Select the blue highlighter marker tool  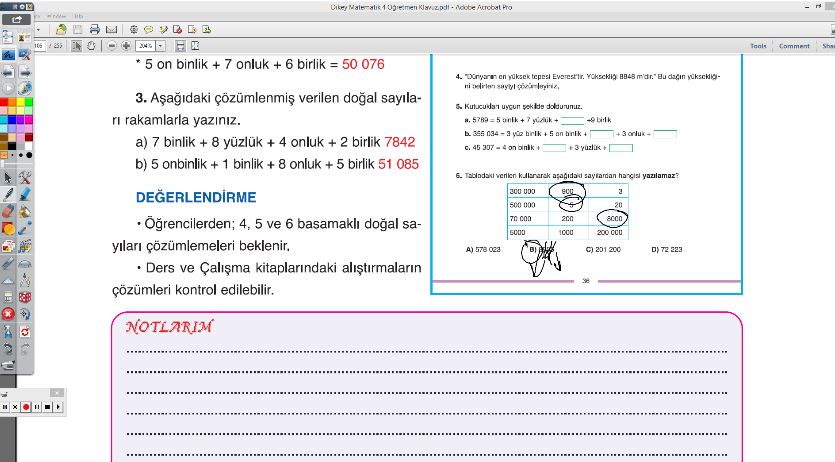pos(24,194)
